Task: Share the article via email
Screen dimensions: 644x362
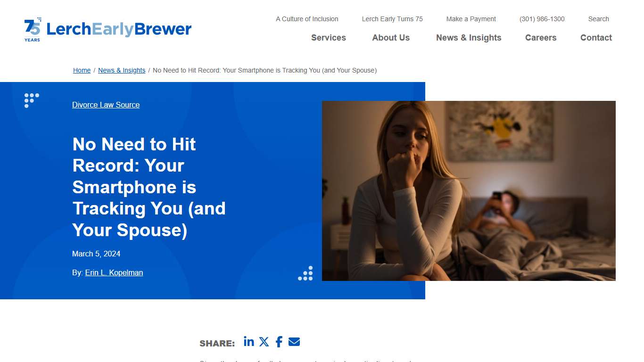Action: (294, 341)
